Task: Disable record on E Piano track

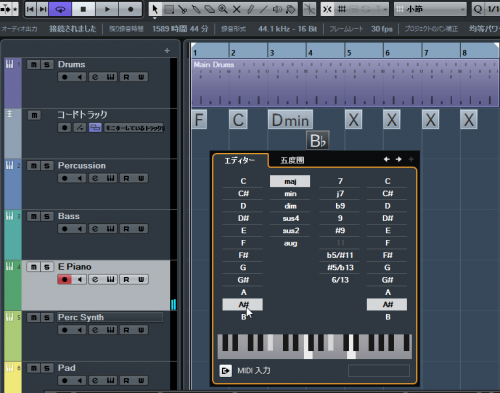Action: click(65, 279)
